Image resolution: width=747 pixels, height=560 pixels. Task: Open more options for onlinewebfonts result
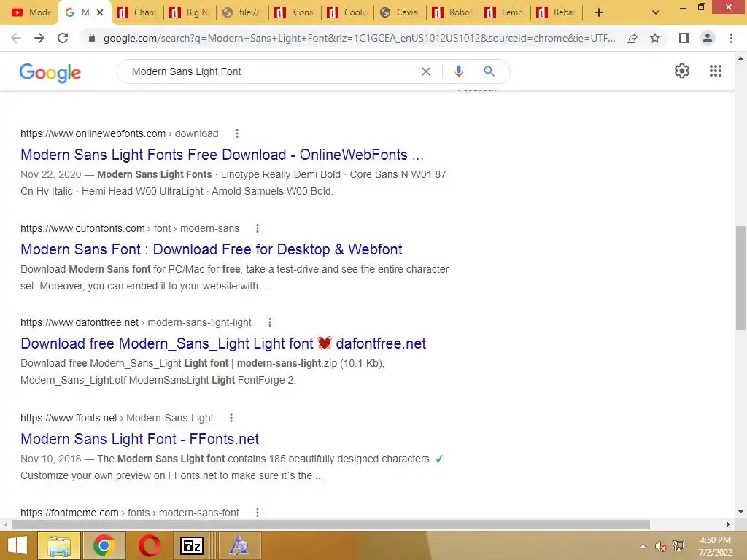pos(237,134)
